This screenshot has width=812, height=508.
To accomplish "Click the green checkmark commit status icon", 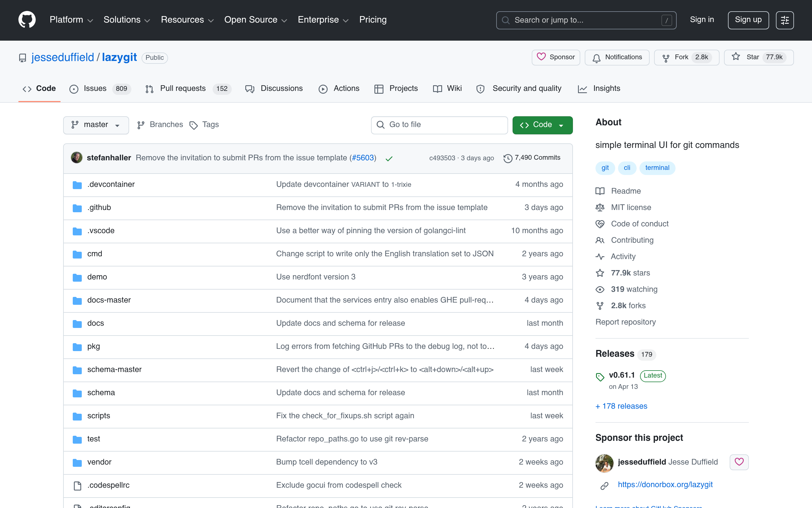I will coord(389,159).
